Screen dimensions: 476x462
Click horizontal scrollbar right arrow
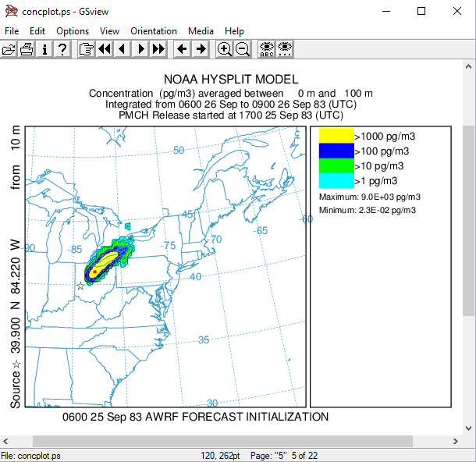pos(456,441)
